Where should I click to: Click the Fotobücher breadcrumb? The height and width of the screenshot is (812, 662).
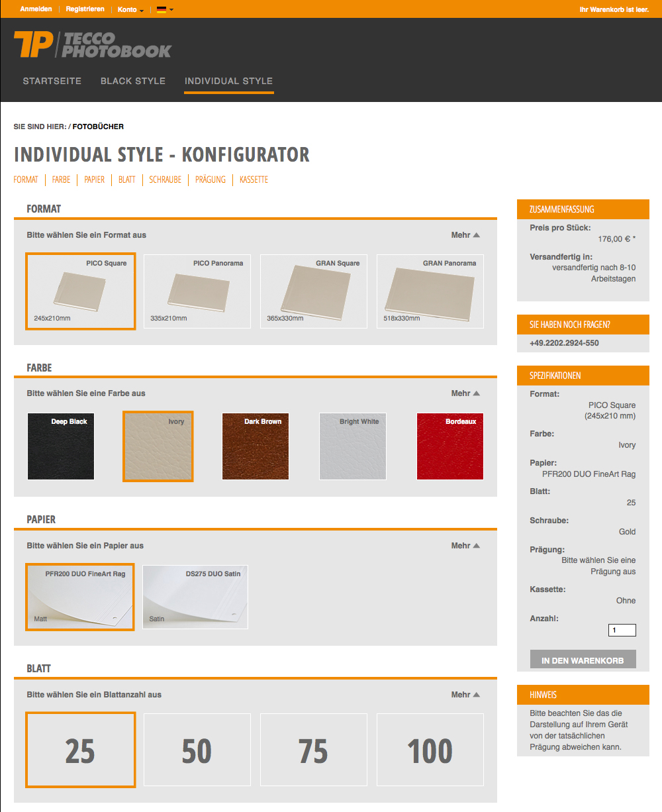[98, 127]
